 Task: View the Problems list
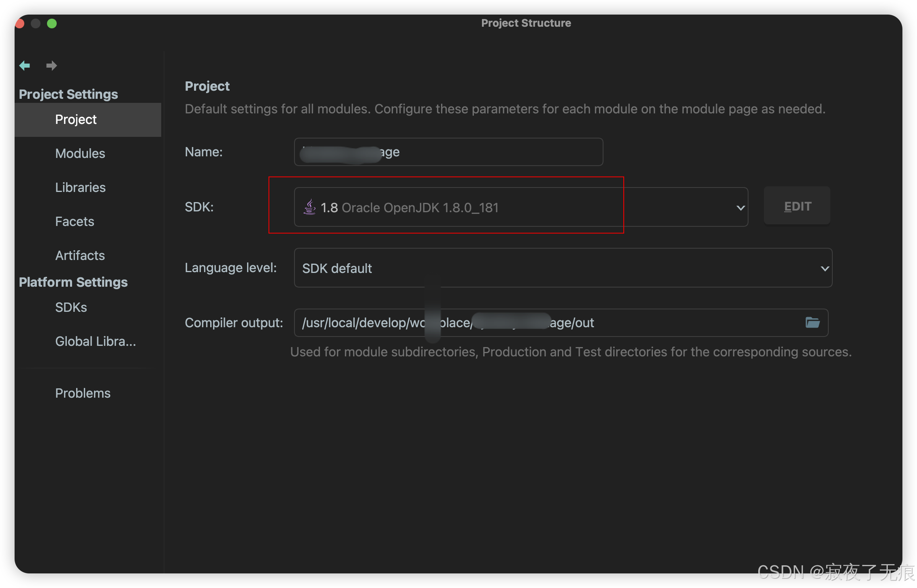[83, 393]
